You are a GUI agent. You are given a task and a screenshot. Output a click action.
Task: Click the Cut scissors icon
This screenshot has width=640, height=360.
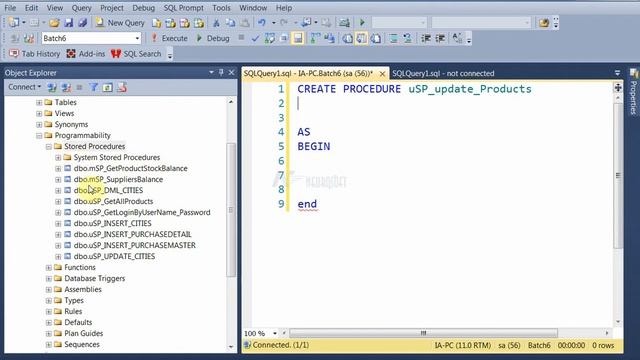pos(217,23)
